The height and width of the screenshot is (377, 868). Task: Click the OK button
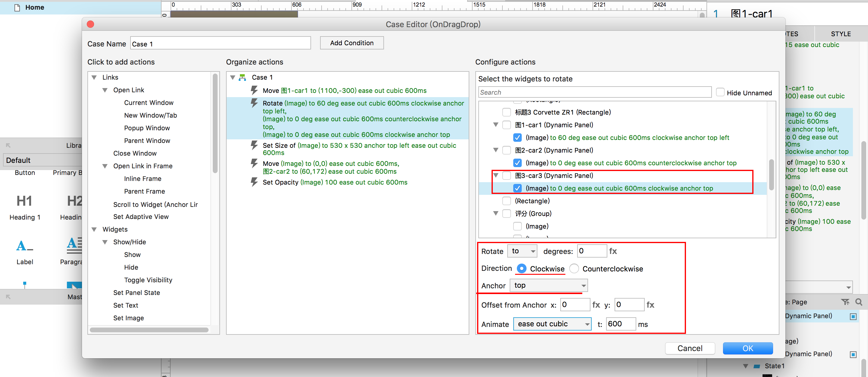click(747, 348)
